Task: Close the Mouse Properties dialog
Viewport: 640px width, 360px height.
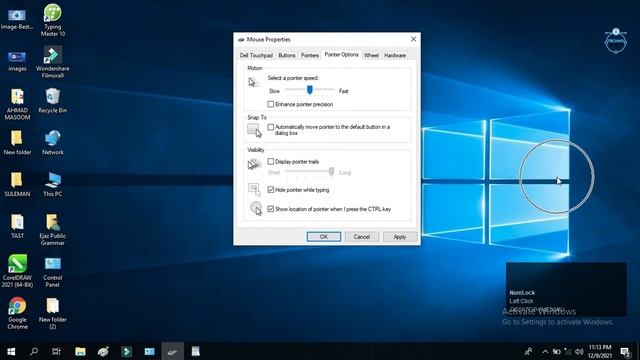Action: (413, 39)
